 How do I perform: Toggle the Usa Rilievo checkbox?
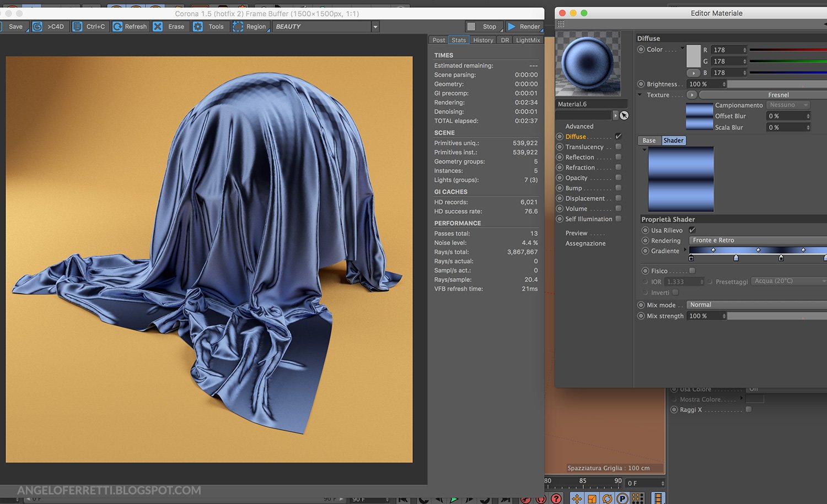pyautogui.click(x=692, y=230)
